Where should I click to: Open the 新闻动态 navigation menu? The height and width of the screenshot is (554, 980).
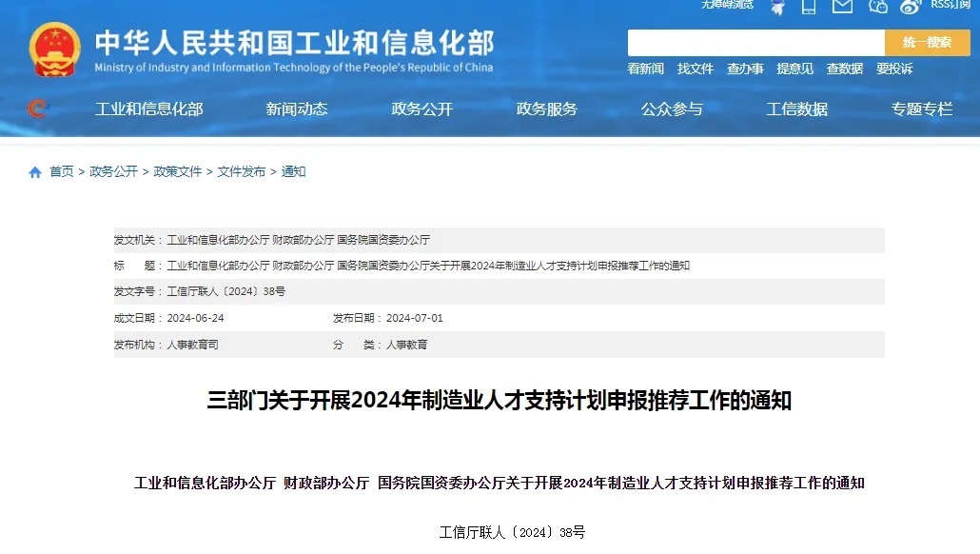pyautogui.click(x=297, y=109)
